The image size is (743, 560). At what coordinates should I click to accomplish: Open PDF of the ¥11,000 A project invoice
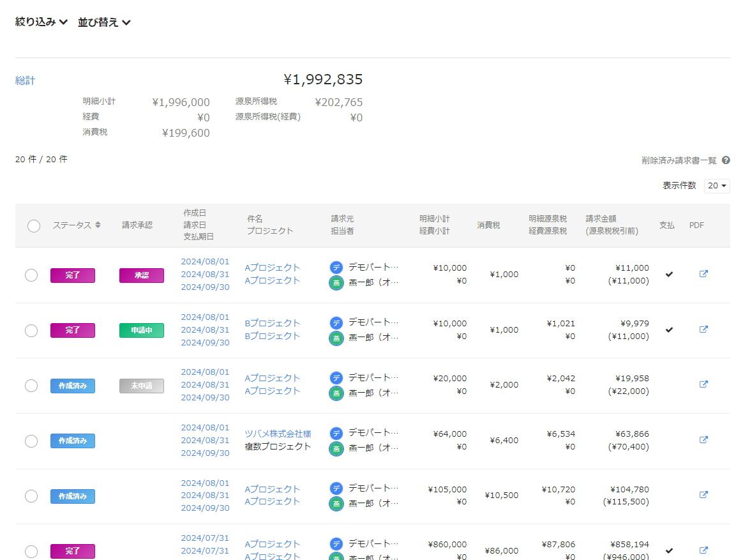pos(703,274)
